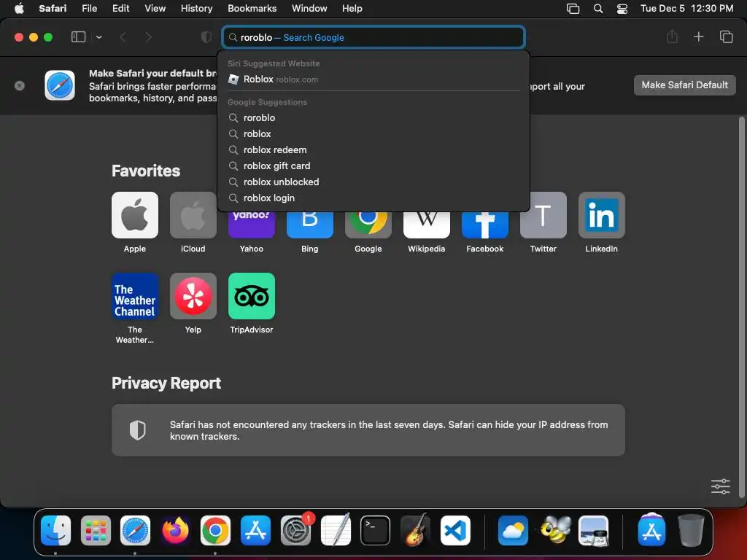747x560 pixels.
Task: Open the Google favorite
Action: pos(368,225)
